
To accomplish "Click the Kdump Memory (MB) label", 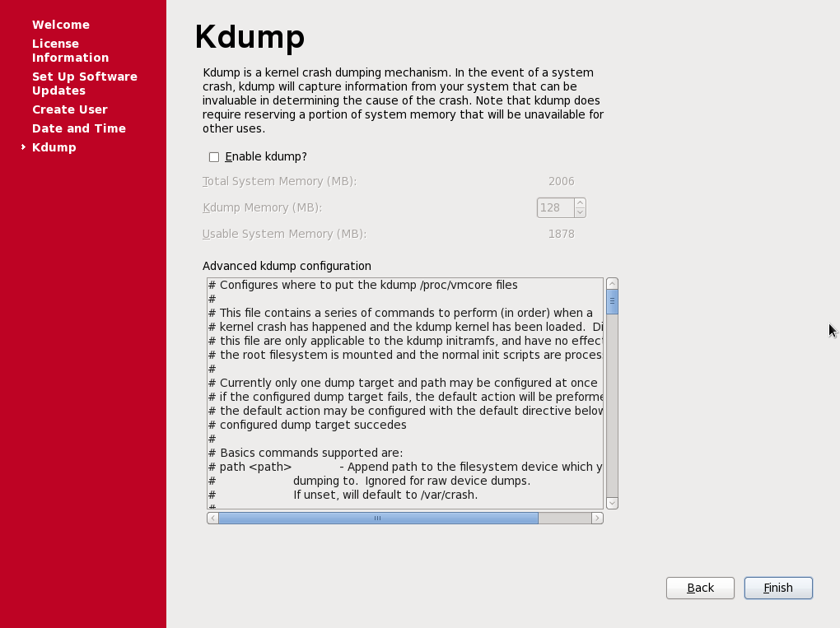I will coord(262,207).
